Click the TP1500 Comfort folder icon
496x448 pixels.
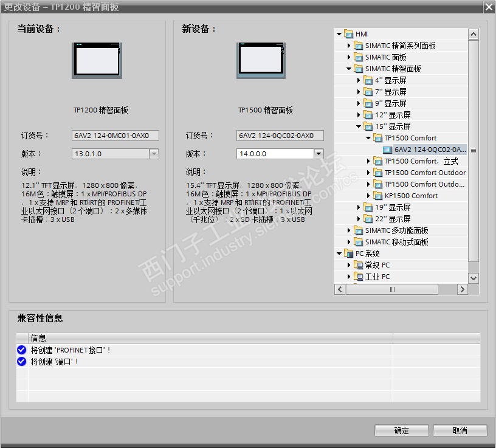point(377,138)
